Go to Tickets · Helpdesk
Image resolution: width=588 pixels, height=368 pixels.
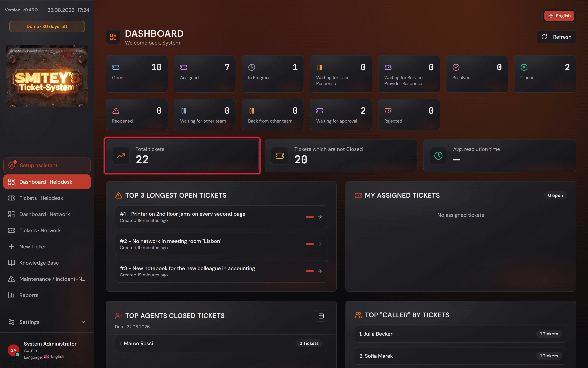47,198
